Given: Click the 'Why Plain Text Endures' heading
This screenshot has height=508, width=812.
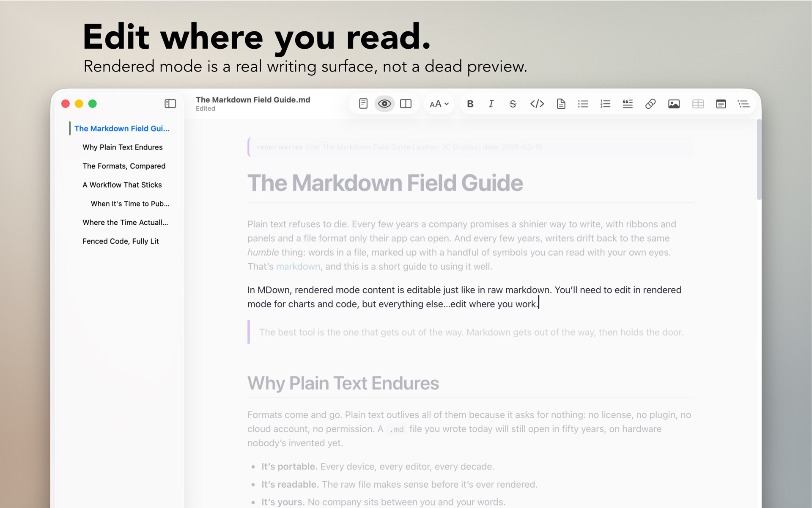Looking at the screenshot, I should point(343,383).
